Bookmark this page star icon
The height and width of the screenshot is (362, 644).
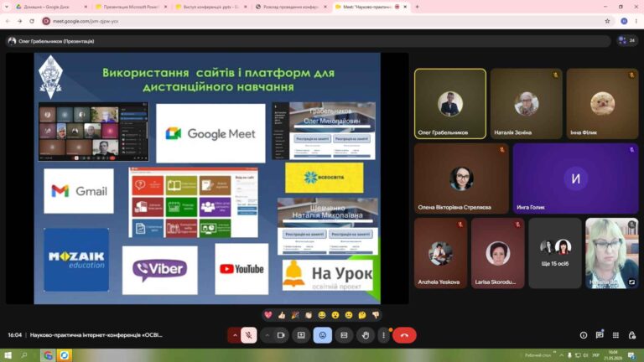pos(607,21)
